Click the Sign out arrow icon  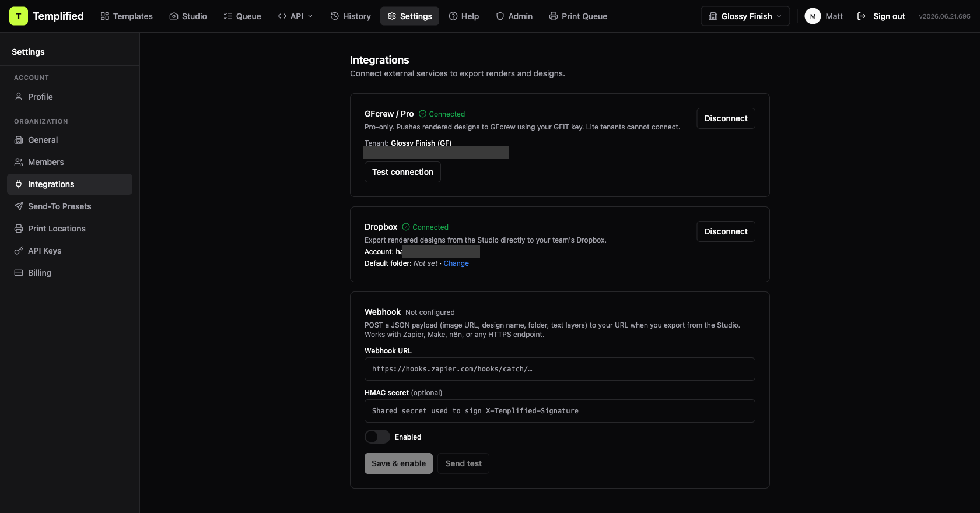(862, 16)
